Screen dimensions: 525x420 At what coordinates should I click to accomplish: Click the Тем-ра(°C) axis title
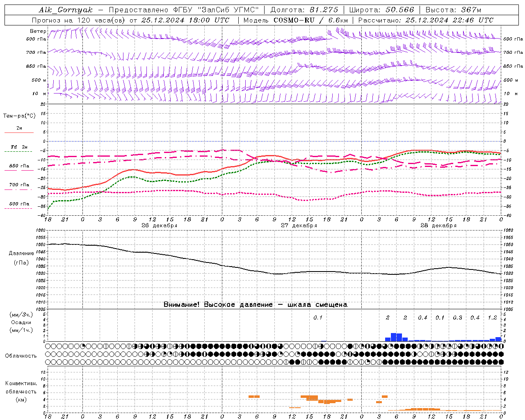click(19, 116)
